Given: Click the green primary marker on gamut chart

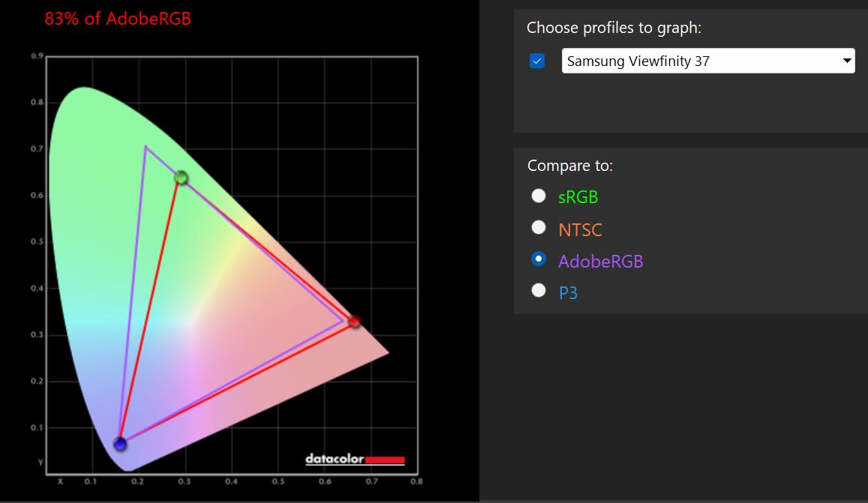Looking at the screenshot, I should pos(181,178).
